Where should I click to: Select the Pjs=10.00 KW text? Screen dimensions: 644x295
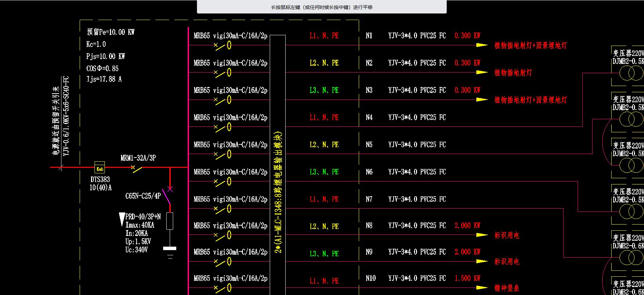point(106,56)
